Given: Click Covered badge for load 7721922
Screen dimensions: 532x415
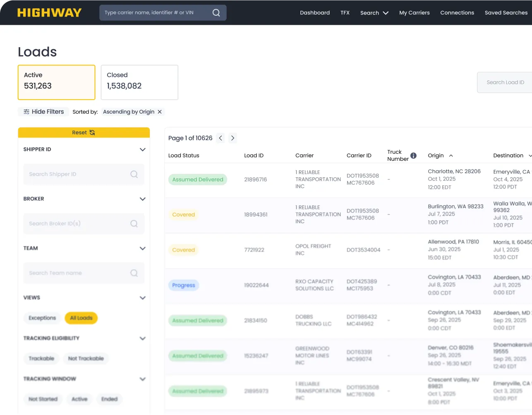Looking at the screenshot, I should (184, 250).
